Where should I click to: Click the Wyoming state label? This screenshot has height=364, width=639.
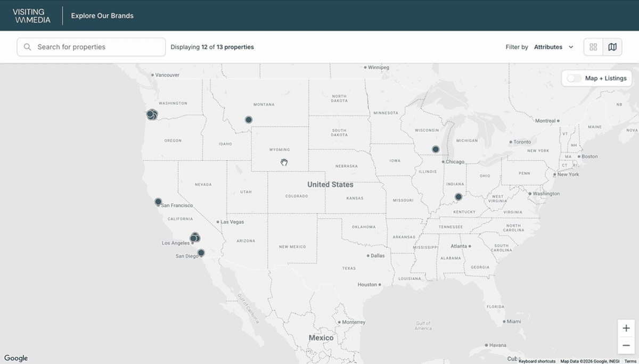pos(280,150)
